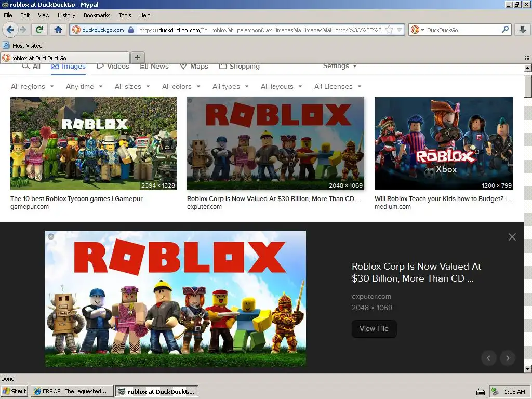Image resolution: width=532 pixels, height=399 pixels.
Task: Open the Windows Start button
Action: point(15,391)
